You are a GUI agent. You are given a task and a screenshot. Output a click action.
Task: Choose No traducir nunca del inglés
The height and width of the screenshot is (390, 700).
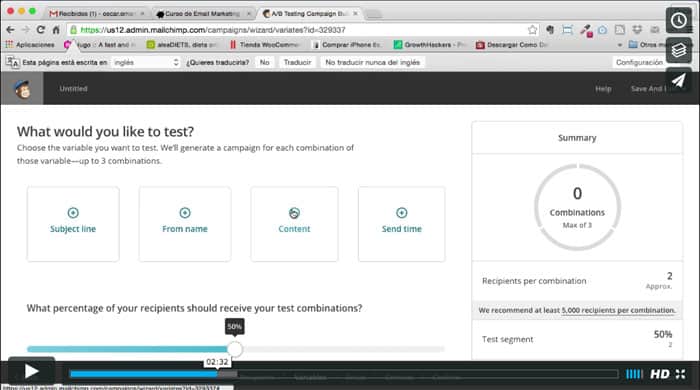point(372,62)
